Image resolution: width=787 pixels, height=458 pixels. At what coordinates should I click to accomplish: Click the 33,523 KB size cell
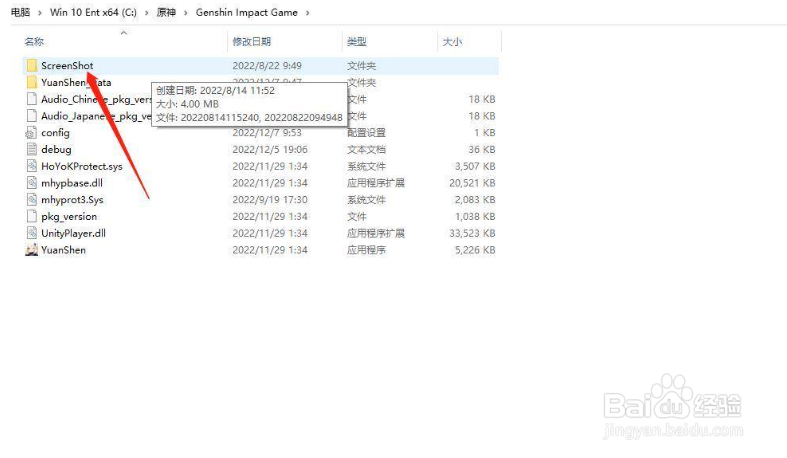tap(472, 233)
